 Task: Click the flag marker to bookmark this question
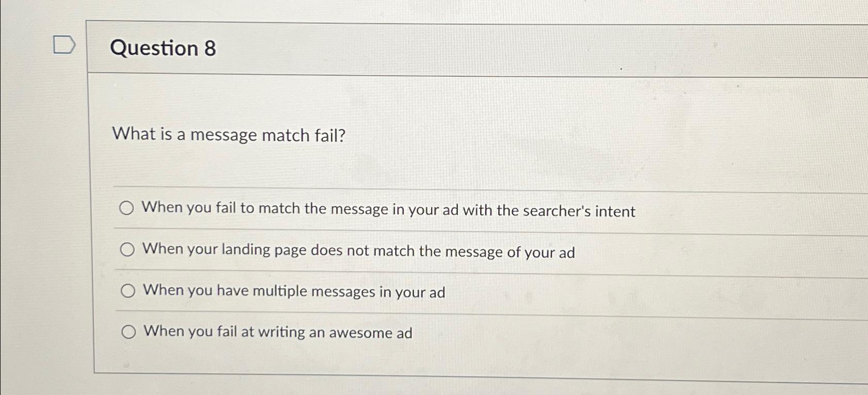[x=64, y=45]
